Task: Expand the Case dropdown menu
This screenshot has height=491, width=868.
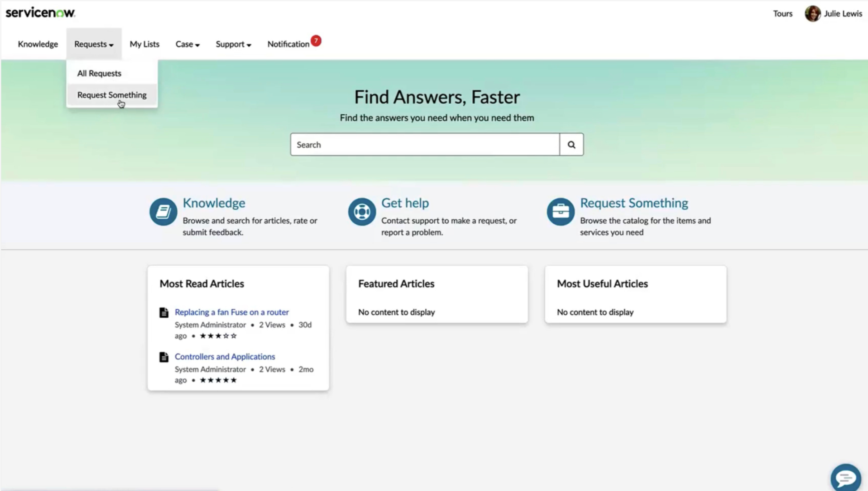Action: [x=187, y=44]
